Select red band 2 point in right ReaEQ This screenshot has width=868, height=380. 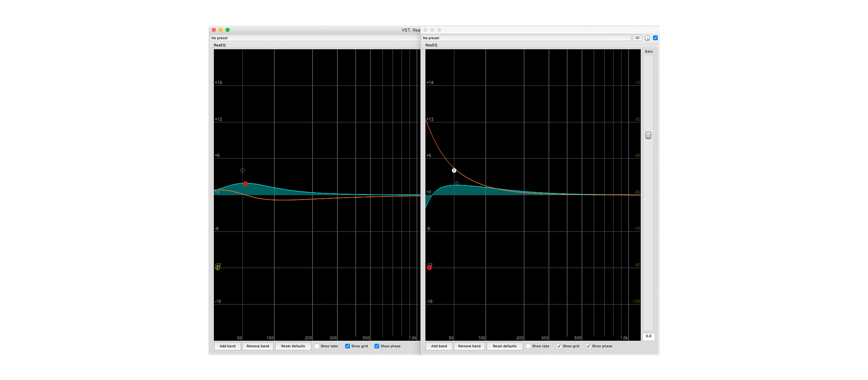(429, 268)
